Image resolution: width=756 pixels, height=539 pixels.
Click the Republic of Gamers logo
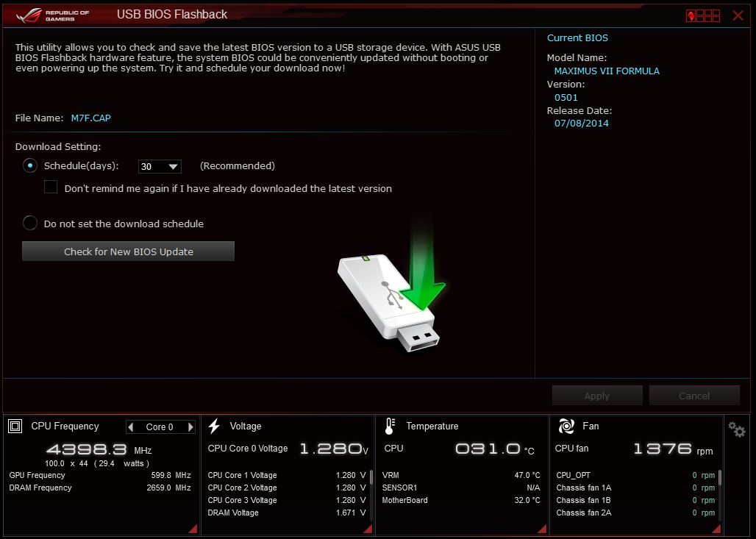pyautogui.click(x=52, y=15)
